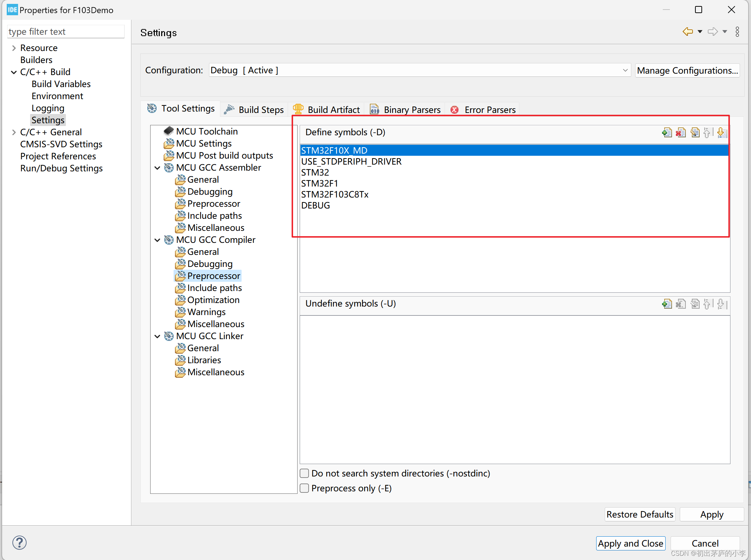Viewport: 751px width, 560px height.
Task: Click MCU GCC Linker tool icon
Action: pos(169,336)
